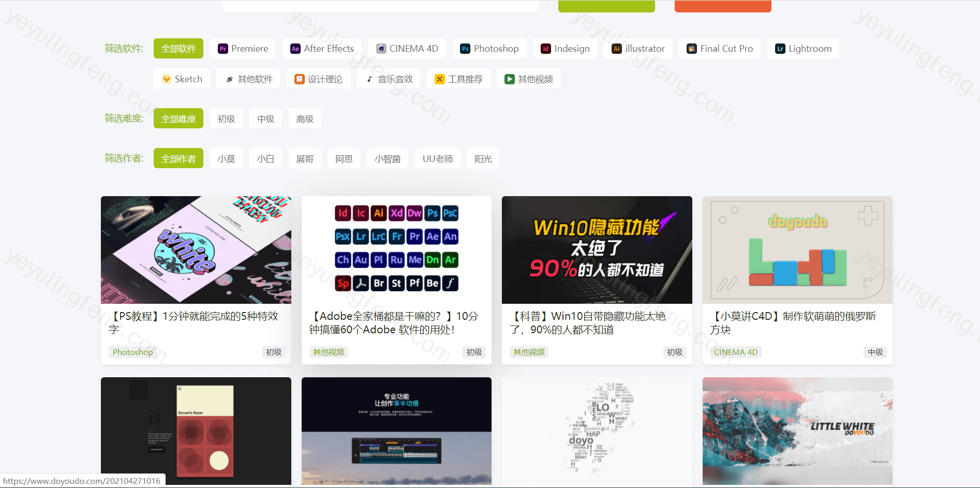Open the Win10隐藏功能 video thumbnail
The height and width of the screenshot is (488, 980).
coord(597,250)
